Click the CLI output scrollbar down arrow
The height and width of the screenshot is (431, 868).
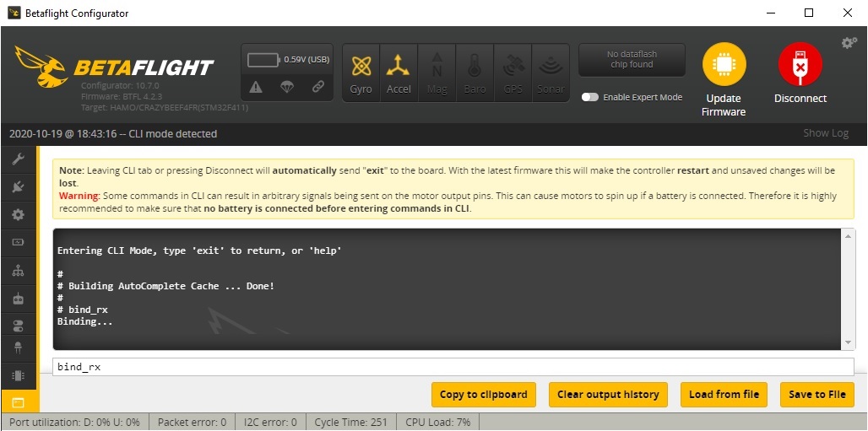848,343
